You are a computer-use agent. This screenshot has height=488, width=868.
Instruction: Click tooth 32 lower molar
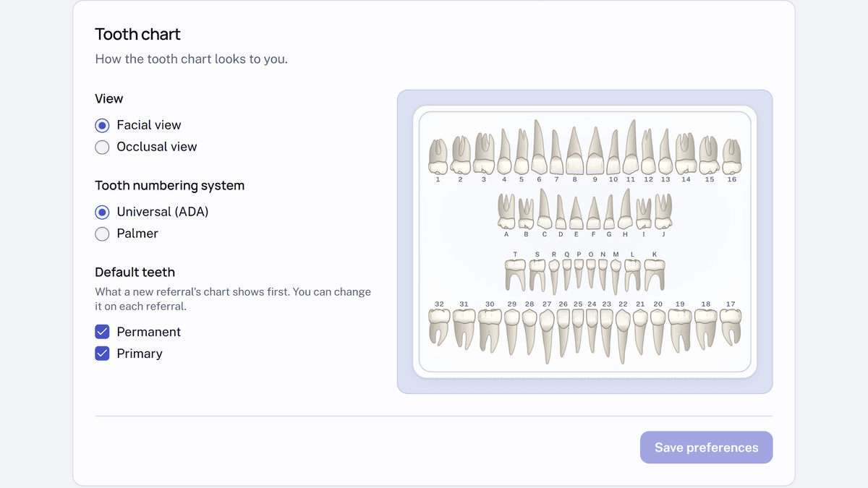click(x=439, y=327)
